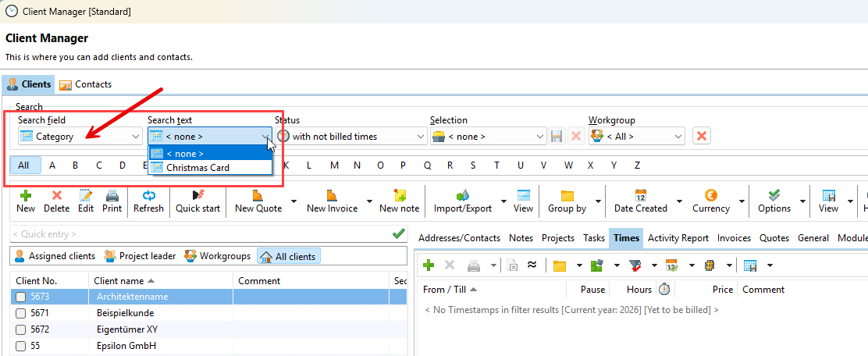The image size is (868, 356).
Task: Tick the checkbox for client 5673
Action: 21,297
